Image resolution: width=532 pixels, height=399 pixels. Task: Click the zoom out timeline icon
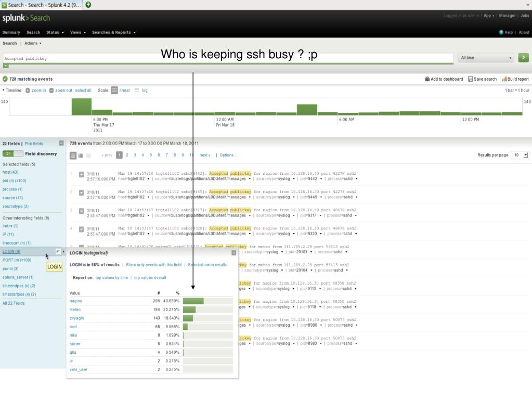point(51,91)
